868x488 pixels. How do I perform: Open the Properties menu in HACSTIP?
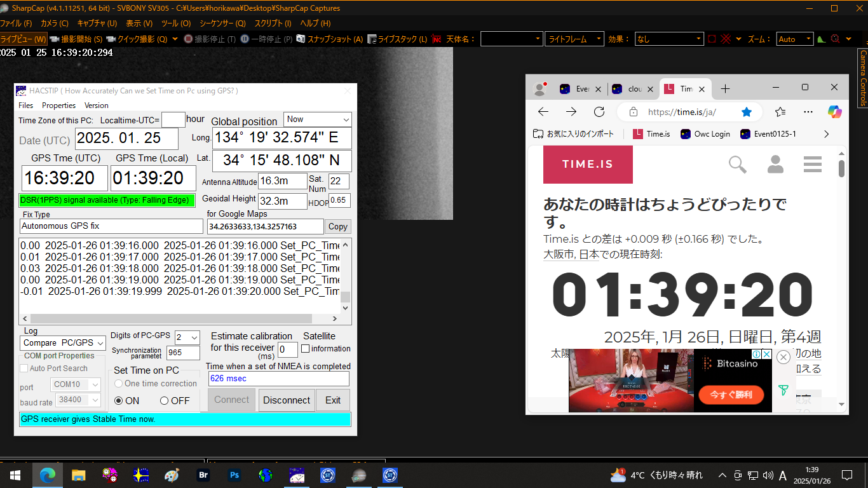point(58,105)
